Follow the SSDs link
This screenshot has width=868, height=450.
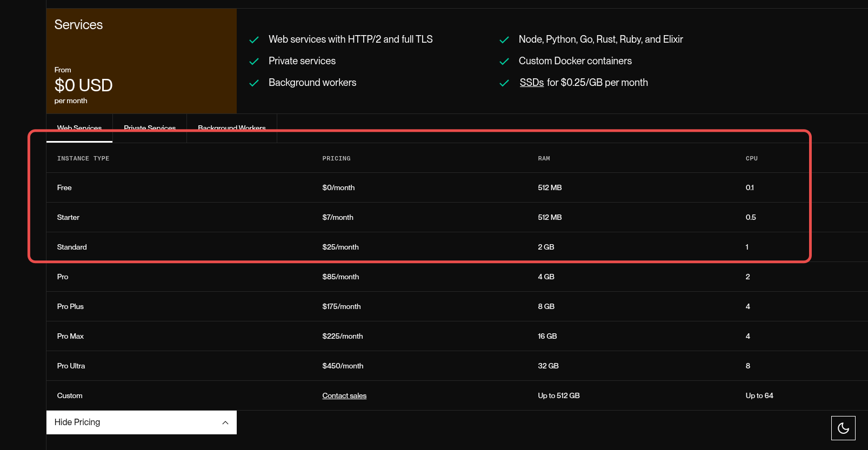[531, 83]
